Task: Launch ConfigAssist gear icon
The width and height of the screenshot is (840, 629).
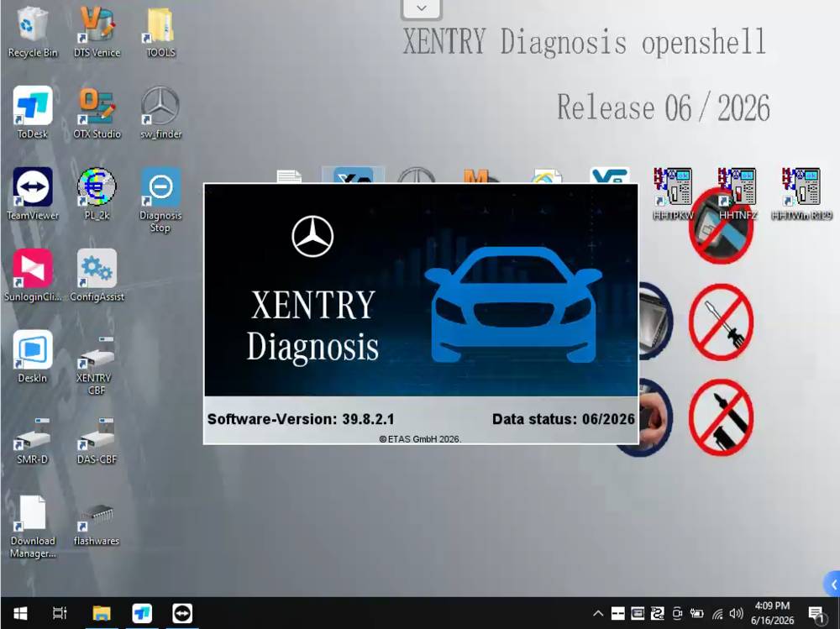Action: pyautogui.click(x=97, y=275)
